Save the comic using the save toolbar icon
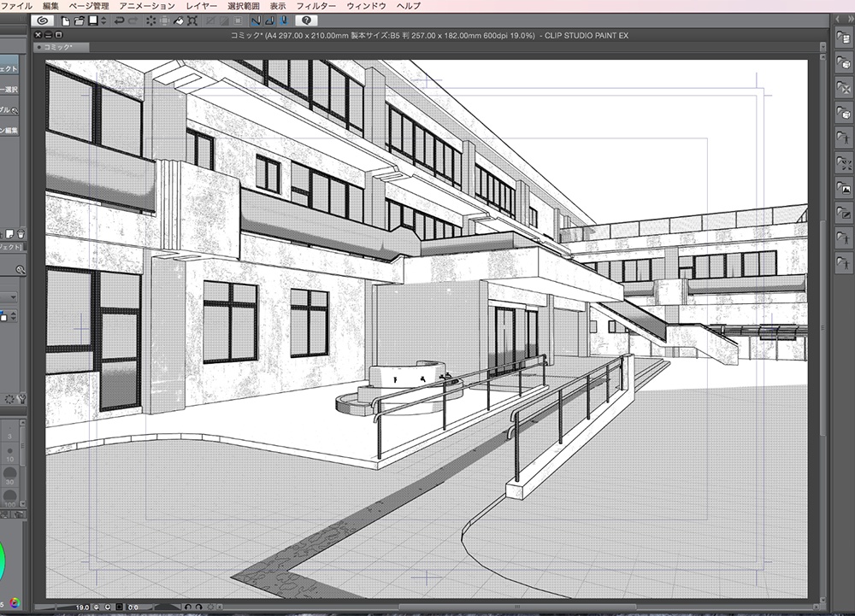 click(91, 21)
